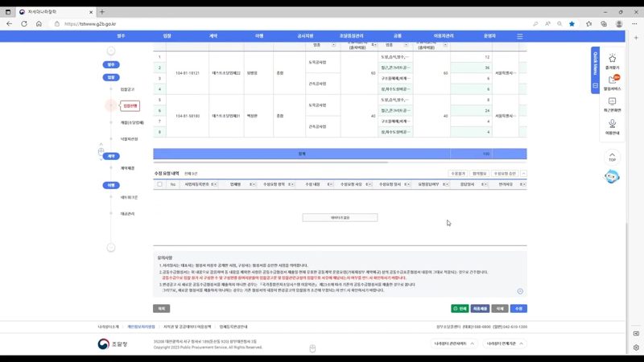Open the hamburger all-menu icon
This screenshot has width=644, height=362.
[x=519, y=36]
